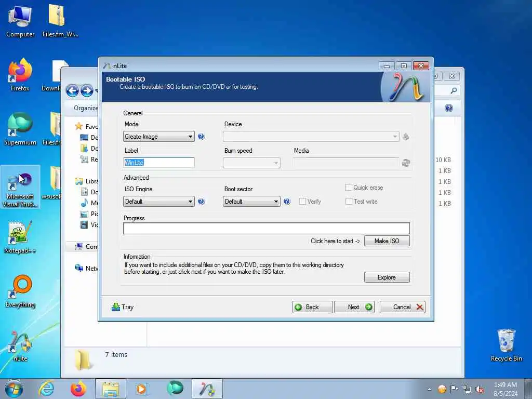This screenshot has width=532, height=399.
Task: Click Next in nLite wizard
Action: [354, 307]
